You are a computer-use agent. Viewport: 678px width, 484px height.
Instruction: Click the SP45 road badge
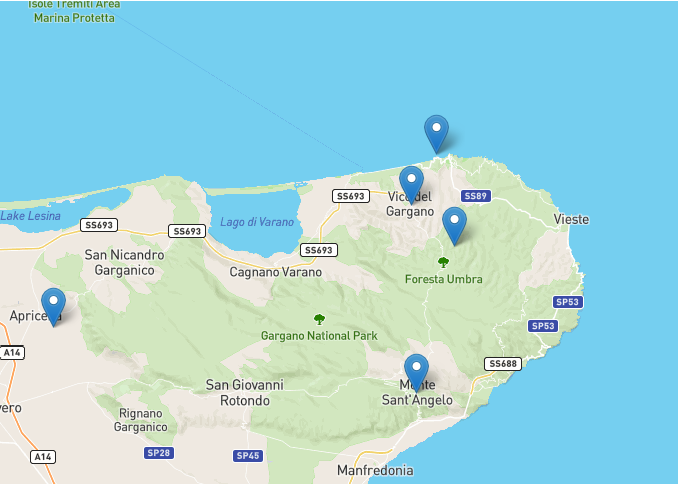[x=248, y=455]
